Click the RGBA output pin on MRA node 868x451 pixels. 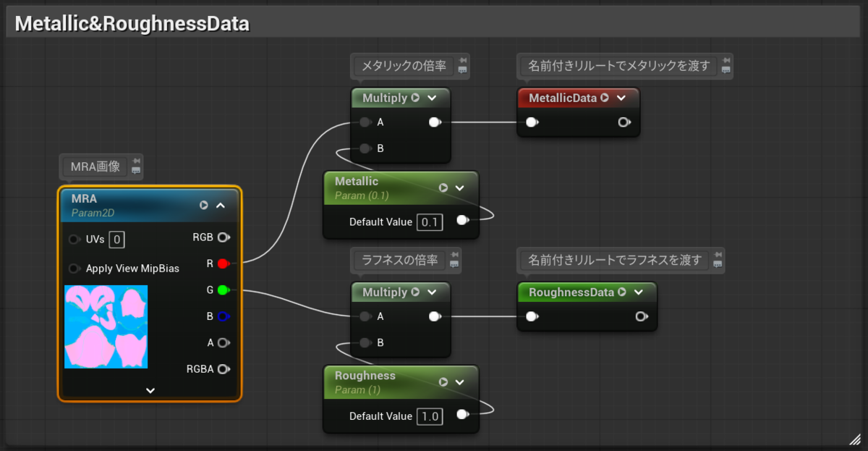click(x=224, y=369)
